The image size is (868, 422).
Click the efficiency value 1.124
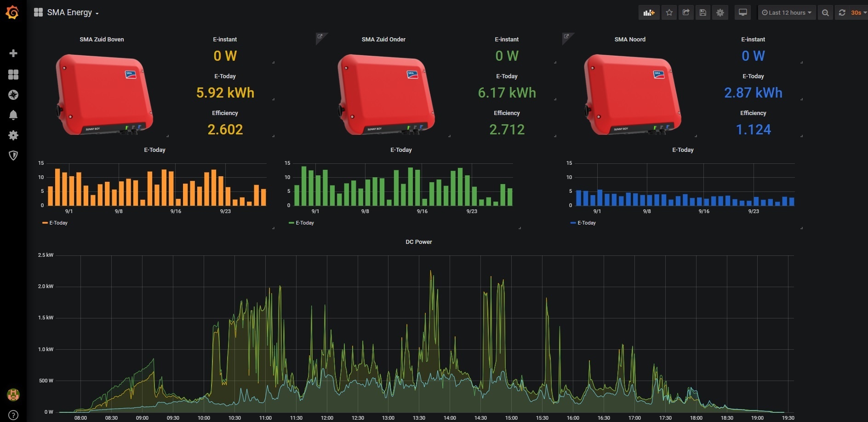point(753,130)
